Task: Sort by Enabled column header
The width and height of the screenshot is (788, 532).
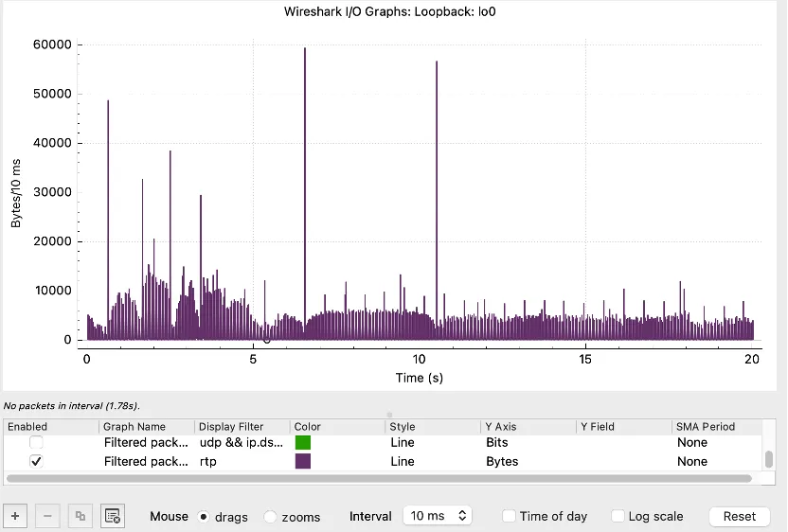Action: 51,427
